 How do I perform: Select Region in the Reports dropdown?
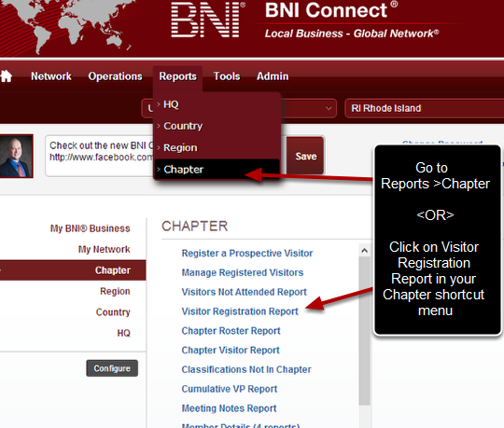point(217,147)
